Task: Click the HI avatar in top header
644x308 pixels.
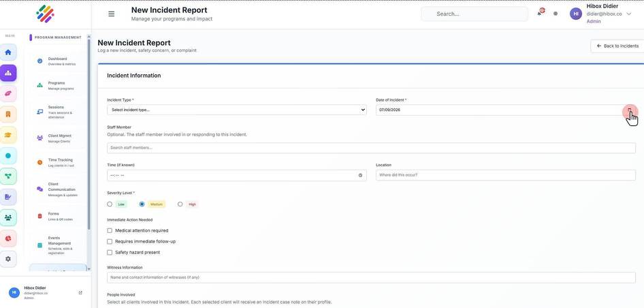Action: click(576, 14)
